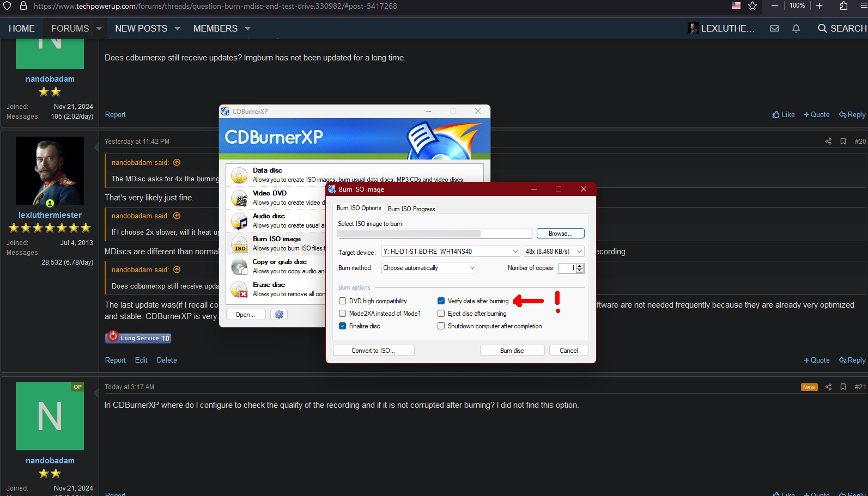Image resolution: width=868 pixels, height=496 pixels.
Task: Expand the MEMBERS menu arrow
Action: coord(247,28)
